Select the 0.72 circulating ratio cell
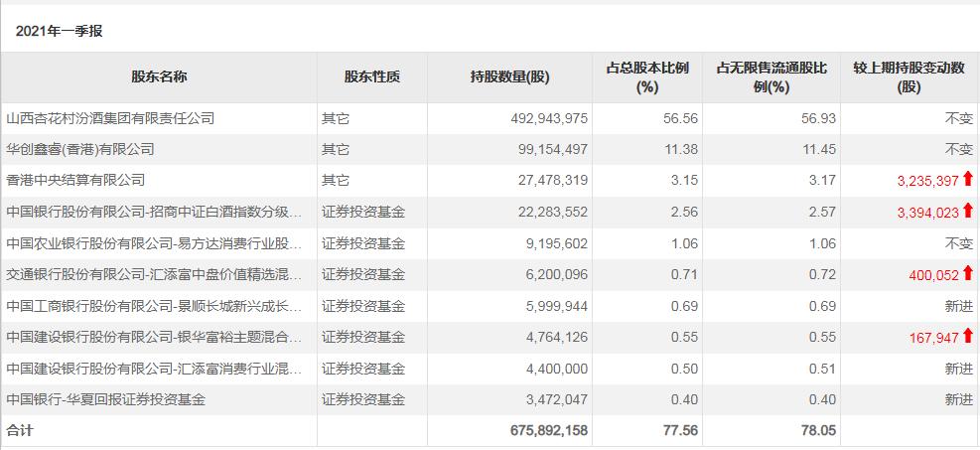Screen dimensions: 980x450 click(x=822, y=274)
